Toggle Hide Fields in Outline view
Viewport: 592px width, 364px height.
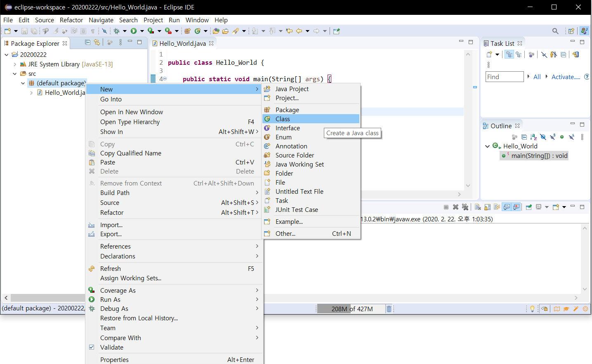[x=543, y=137]
